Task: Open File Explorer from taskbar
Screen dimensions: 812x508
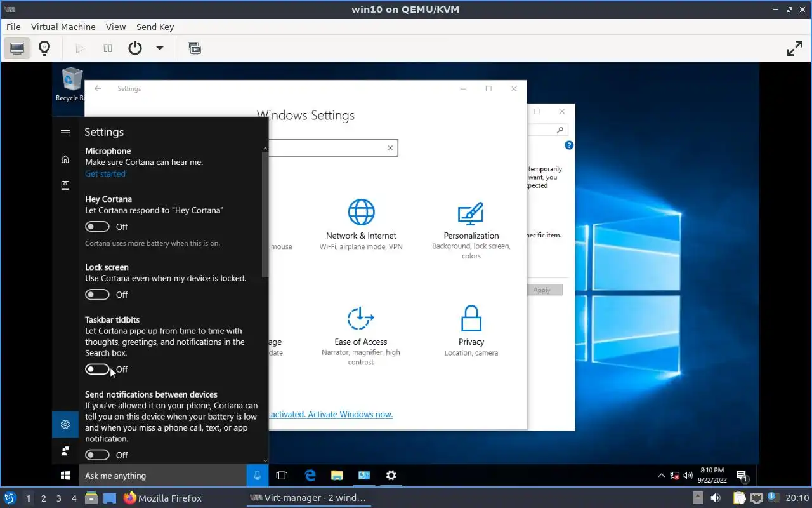Action: [337, 476]
